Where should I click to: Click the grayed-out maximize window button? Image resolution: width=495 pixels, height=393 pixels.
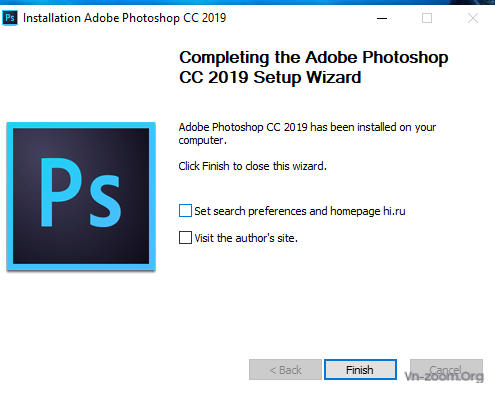(427, 18)
